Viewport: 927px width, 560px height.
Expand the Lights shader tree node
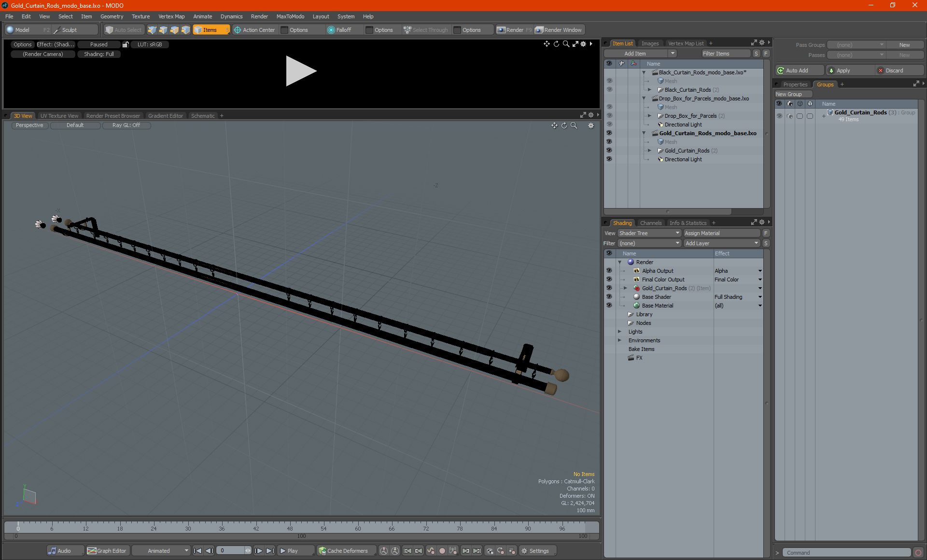coord(620,332)
